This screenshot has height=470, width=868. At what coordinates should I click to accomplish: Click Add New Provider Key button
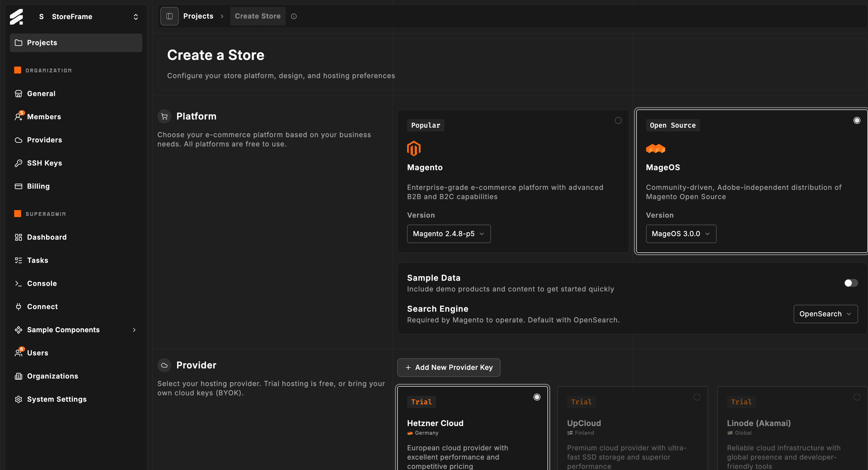(x=449, y=368)
